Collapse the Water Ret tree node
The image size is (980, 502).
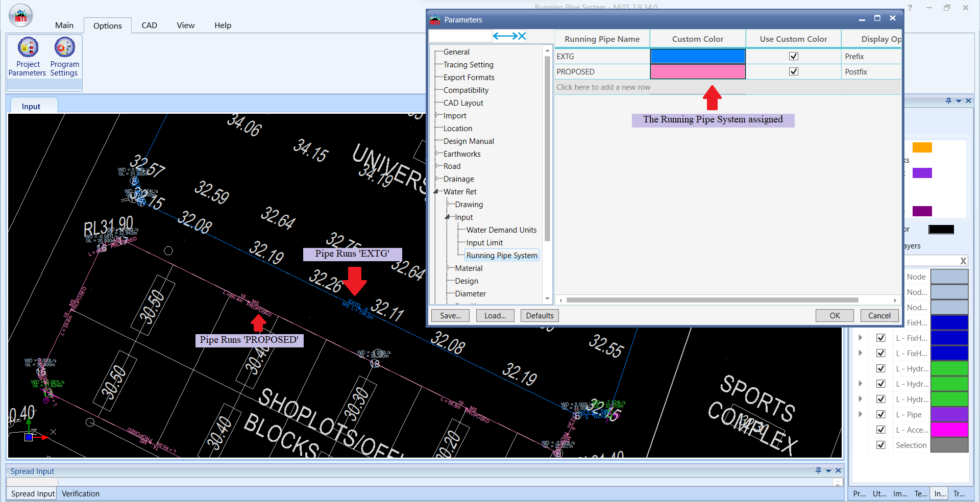(436, 191)
